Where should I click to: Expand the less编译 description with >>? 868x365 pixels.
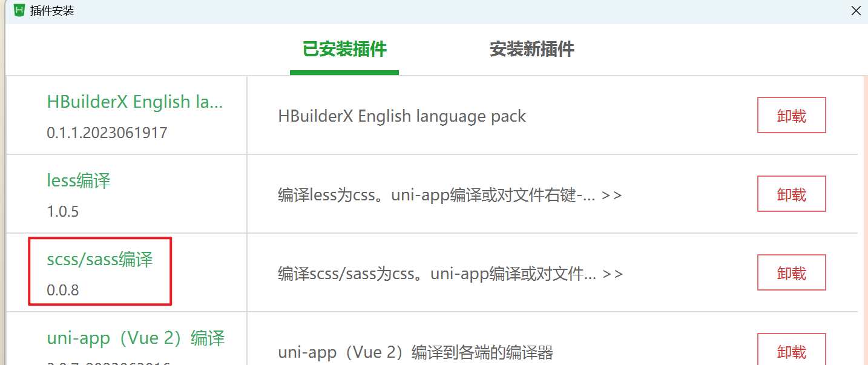611,196
